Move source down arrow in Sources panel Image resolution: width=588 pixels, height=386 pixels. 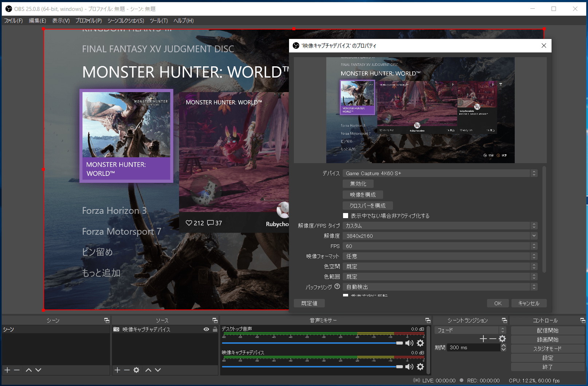click(x=158, y=370)
